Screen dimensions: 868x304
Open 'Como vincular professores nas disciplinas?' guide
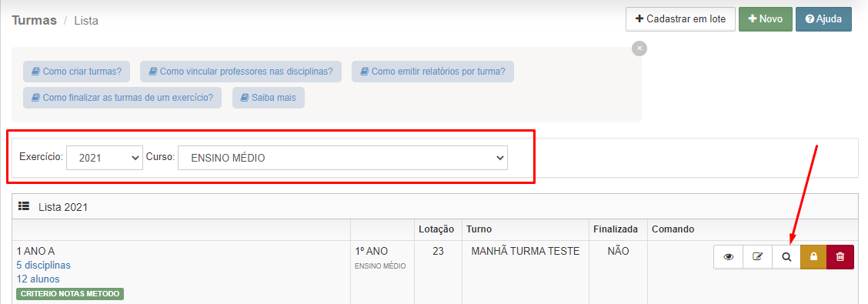point(241,72)
